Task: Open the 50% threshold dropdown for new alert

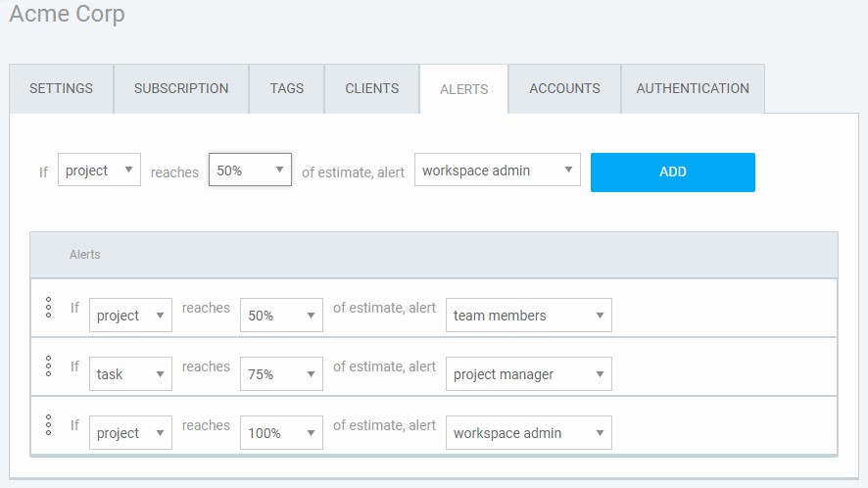Action: [x=250, y=170]
